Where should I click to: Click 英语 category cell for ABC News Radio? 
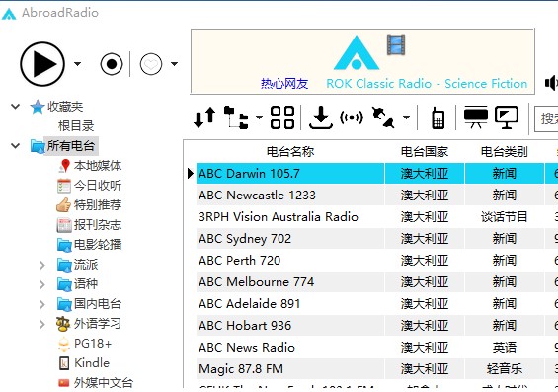click(x=504, y=348)
